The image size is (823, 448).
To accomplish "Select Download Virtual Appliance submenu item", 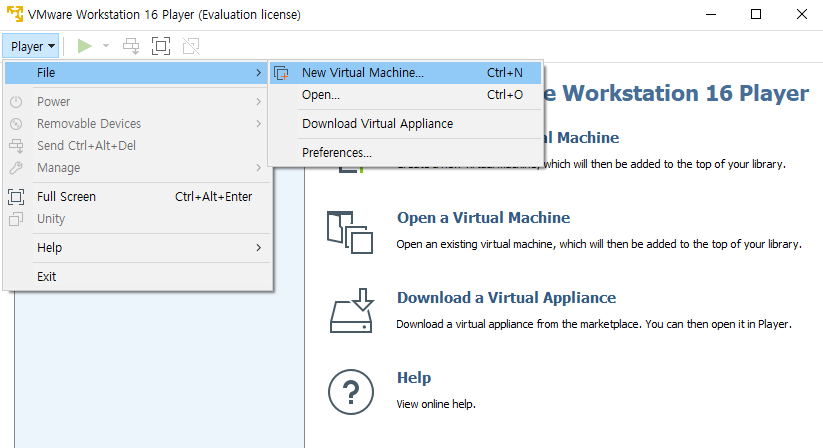I will tap(406, 124).
